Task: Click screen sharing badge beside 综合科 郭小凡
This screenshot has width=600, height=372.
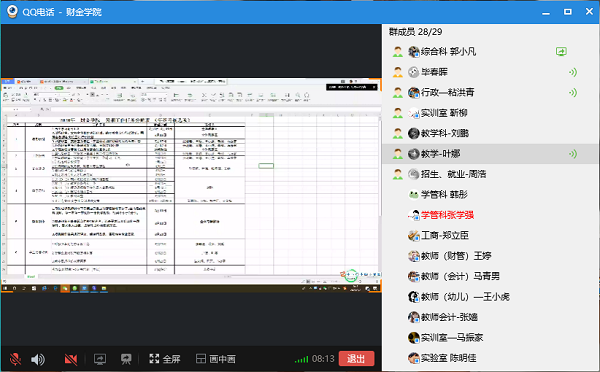Action: click(561, 51)
